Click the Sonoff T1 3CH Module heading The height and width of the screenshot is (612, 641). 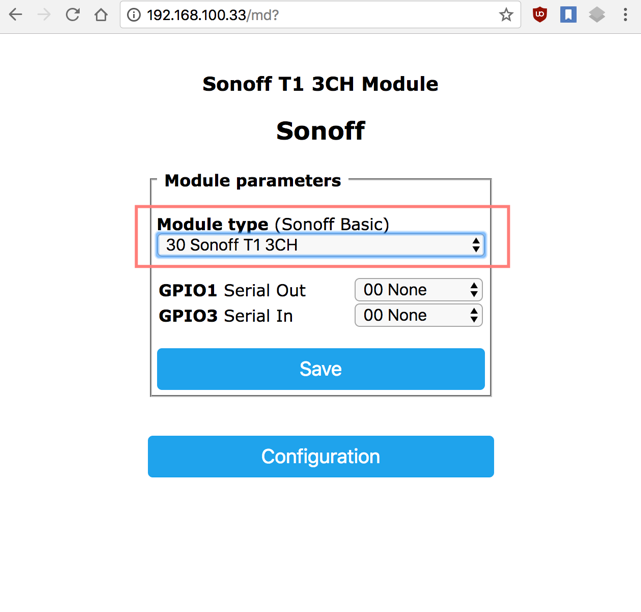click(x=320, y=84)
